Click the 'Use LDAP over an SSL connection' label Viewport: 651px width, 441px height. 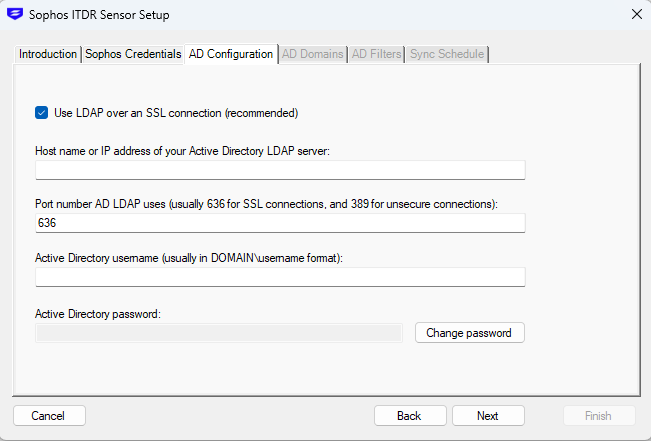coord(176,113)
